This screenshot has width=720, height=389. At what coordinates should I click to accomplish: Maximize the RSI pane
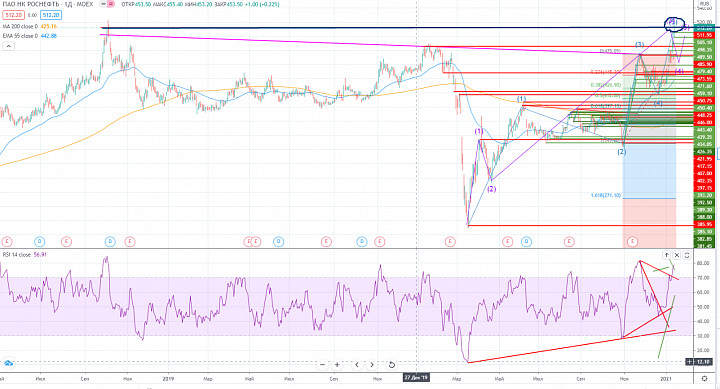click(687, 255)
